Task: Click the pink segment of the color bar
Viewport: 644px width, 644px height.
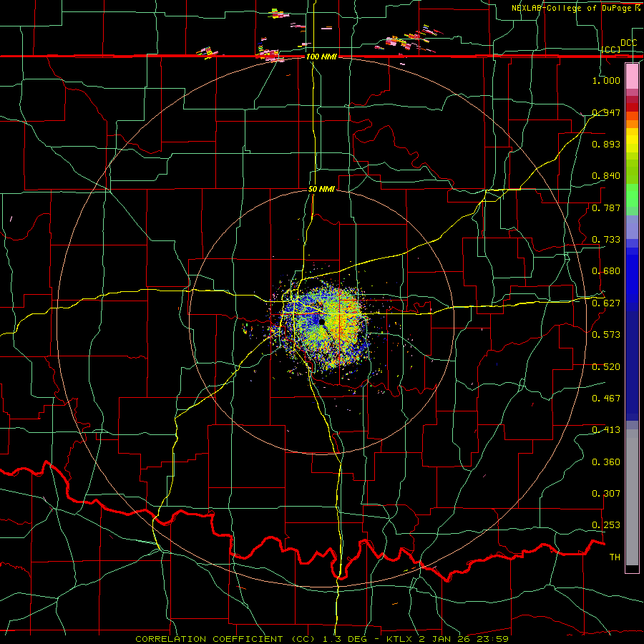Action: pyautogui.click(x=632, y=77)
